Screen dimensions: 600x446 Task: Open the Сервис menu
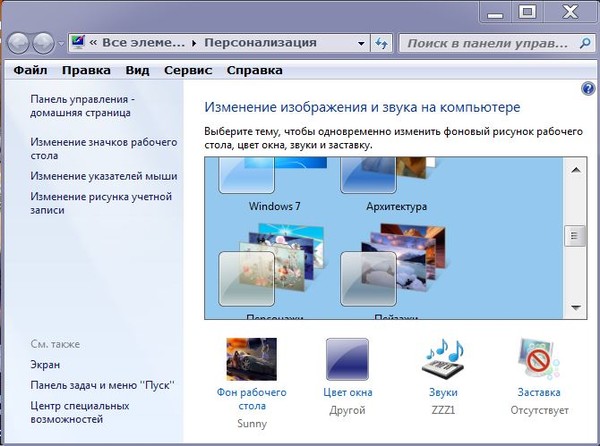pyautogui.click(x=188, y=70)
